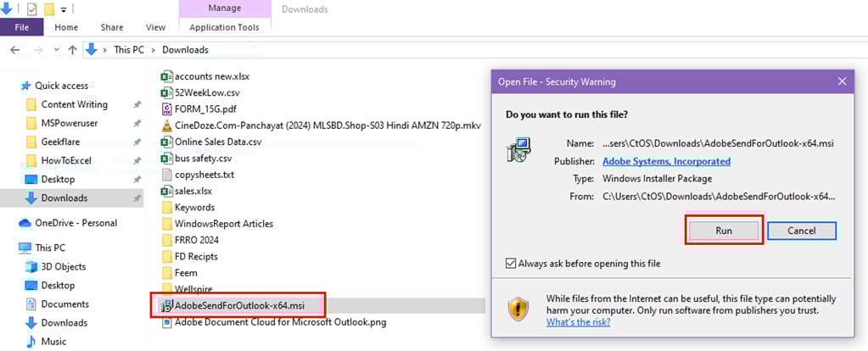The height and width of the screenshot is (351, 868).
Task: Select Quick access in the navigation pane
Action: (61, 86)
